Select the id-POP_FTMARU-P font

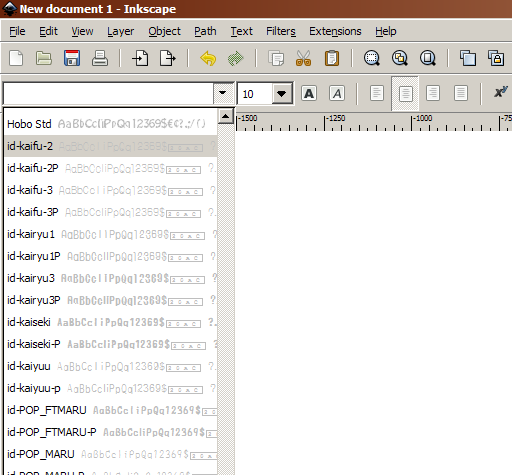point(111,432)
